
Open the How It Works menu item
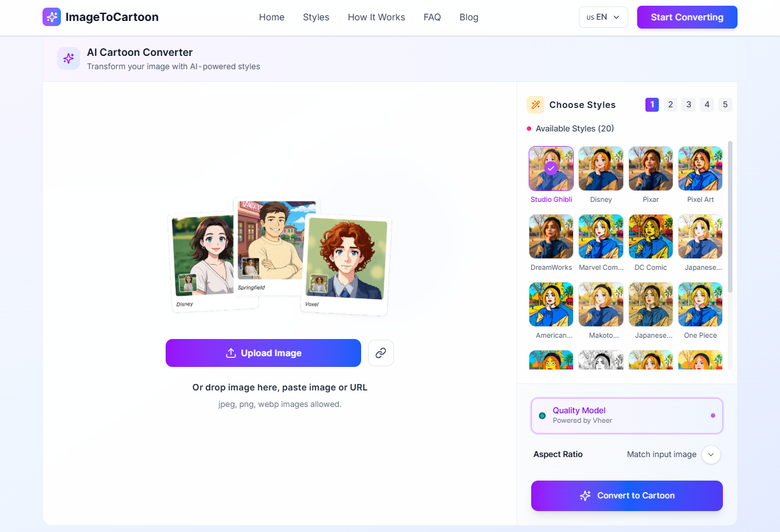376,17
